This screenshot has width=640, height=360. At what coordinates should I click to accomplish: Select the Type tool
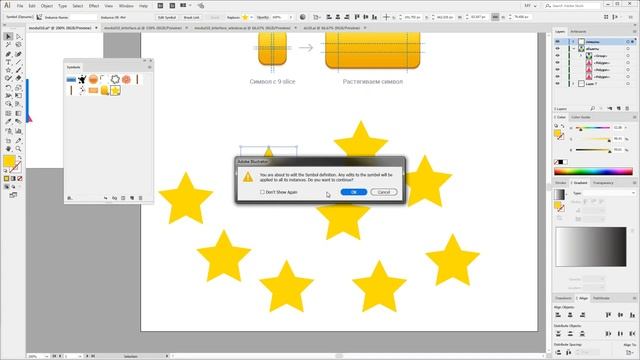point(8,62)
